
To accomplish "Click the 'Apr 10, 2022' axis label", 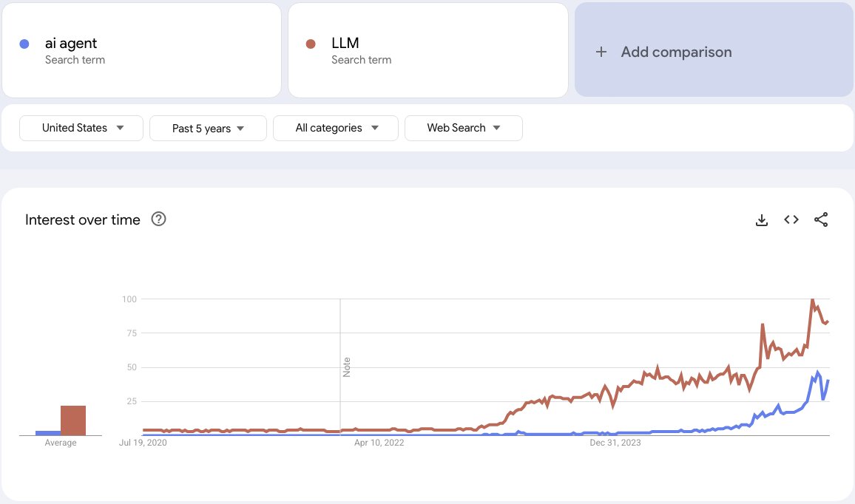I will tap(379, 443).
